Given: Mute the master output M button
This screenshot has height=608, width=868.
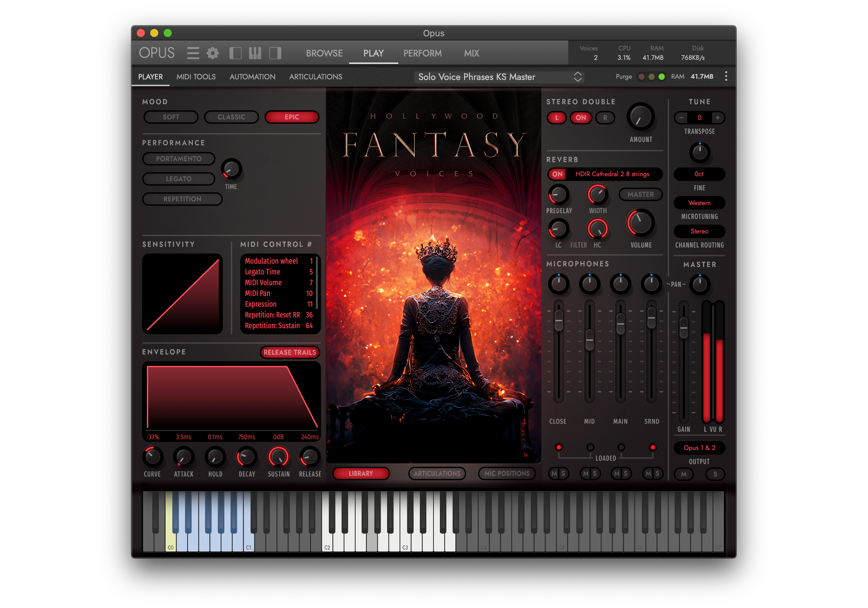Looking at the screenshot, I should (x=684, y=474).
